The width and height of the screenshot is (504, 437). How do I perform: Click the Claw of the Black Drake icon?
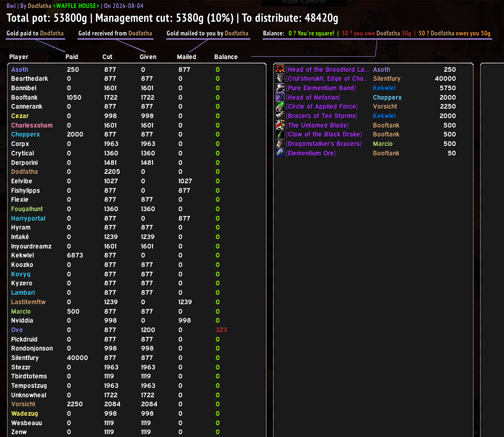click(280, 135)
